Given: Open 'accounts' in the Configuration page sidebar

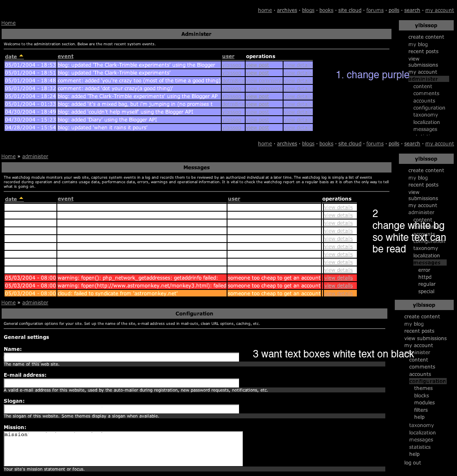Looking at the screenshot, I should (x=420, y=374).
